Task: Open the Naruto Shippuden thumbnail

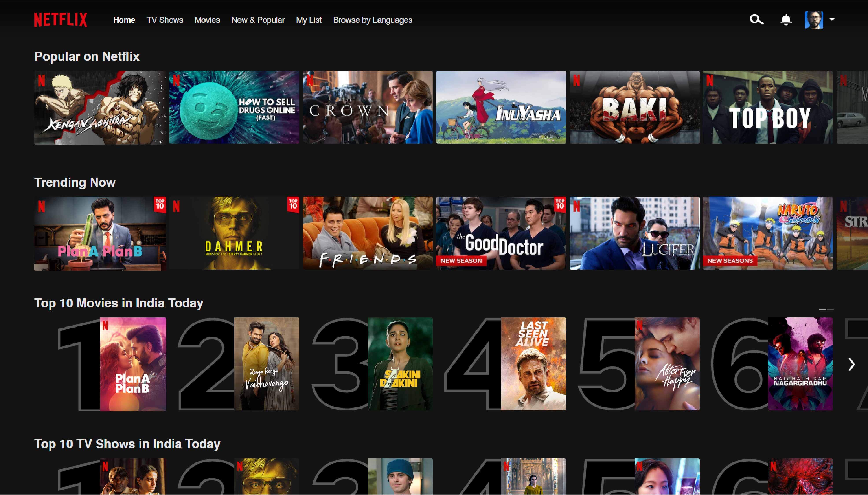Action: click(768, 233)
